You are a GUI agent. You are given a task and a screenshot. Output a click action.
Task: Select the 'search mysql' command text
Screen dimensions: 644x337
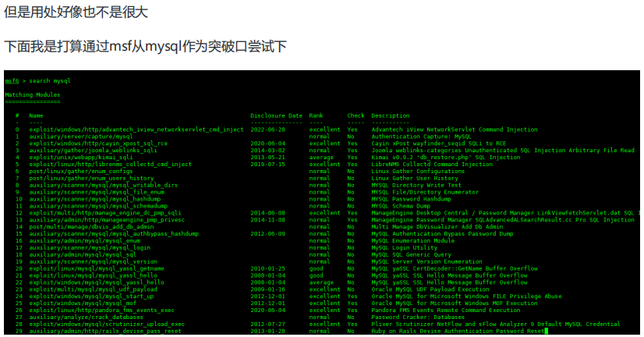point(50,81)
